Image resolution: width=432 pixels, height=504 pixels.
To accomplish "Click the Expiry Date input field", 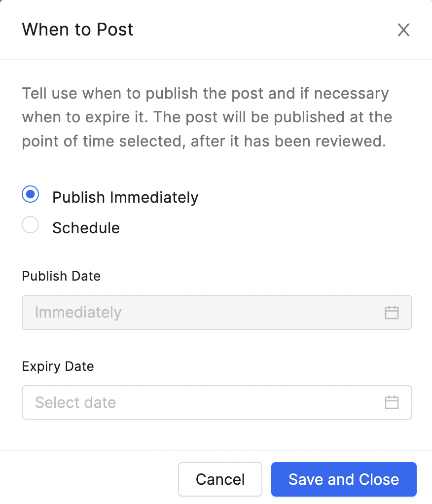I will (217, 402).
